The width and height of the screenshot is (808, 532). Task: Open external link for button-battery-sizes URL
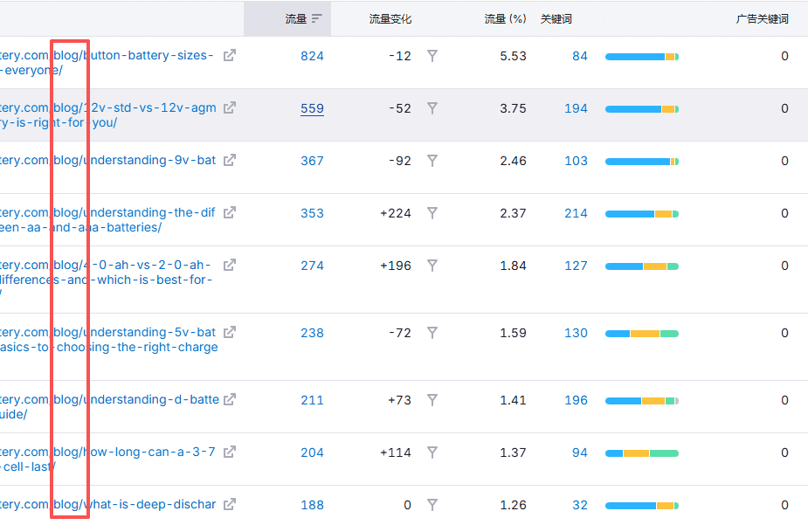point(230,56)
